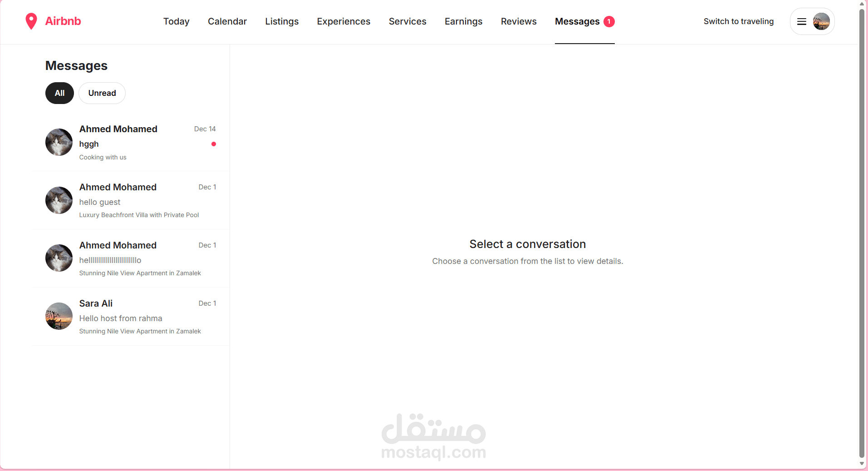Click the Hello host from rahma message
868x471 pixels.
click(121, 318)
